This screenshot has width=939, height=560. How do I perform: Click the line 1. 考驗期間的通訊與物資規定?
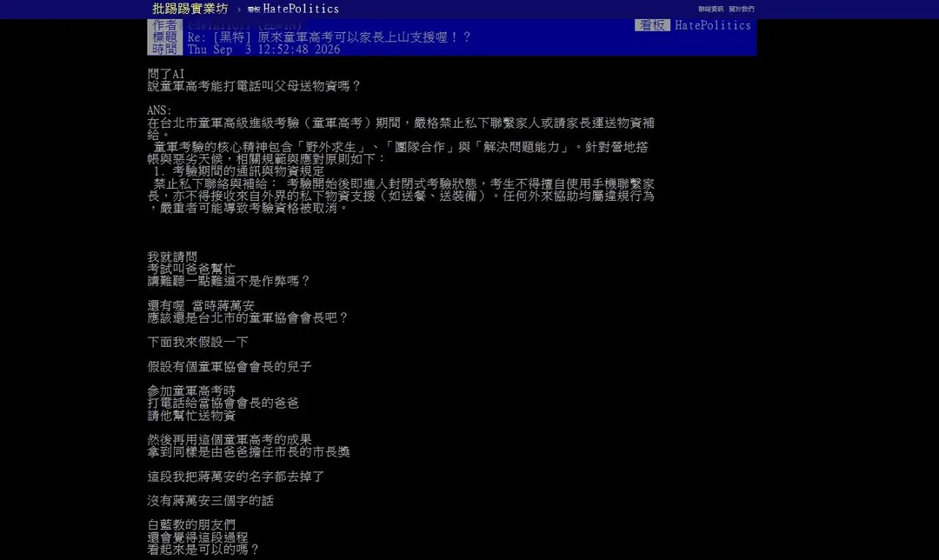tap(238, 171)
